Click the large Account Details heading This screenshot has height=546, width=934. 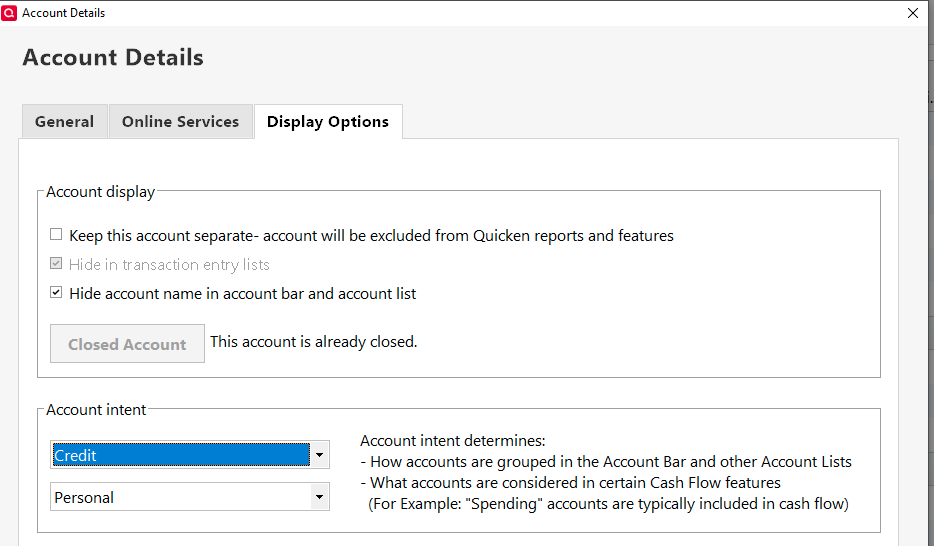[113, 58]
